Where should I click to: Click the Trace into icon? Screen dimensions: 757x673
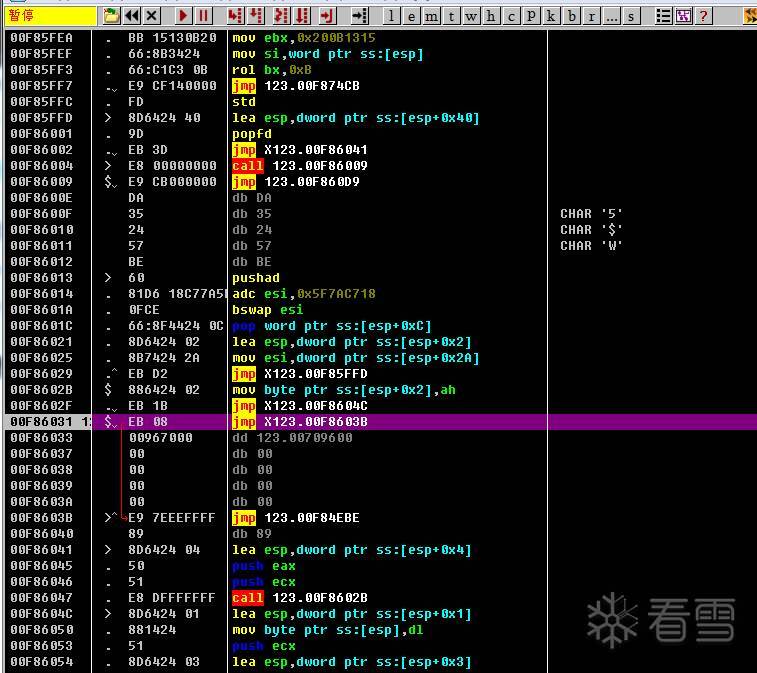point(280,16)
